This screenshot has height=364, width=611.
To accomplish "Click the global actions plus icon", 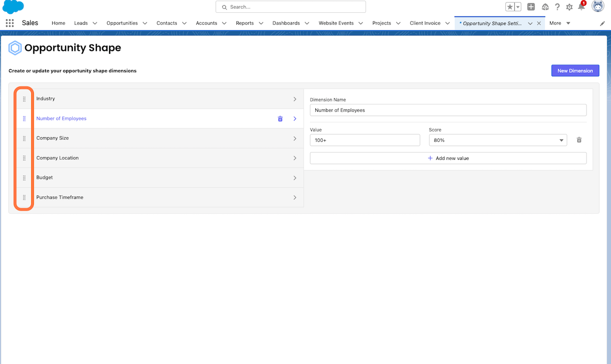I will [531, 7].
